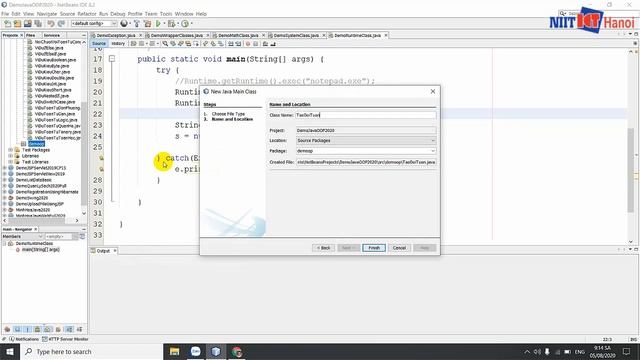
Task: Open the Package dropdown in the dialog
Action: (433, 151)
